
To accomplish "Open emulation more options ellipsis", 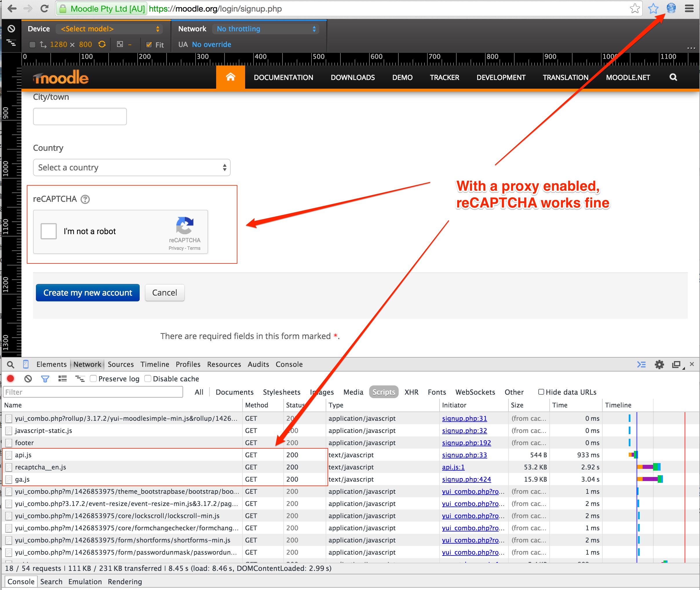I will [x=691, y=48].
